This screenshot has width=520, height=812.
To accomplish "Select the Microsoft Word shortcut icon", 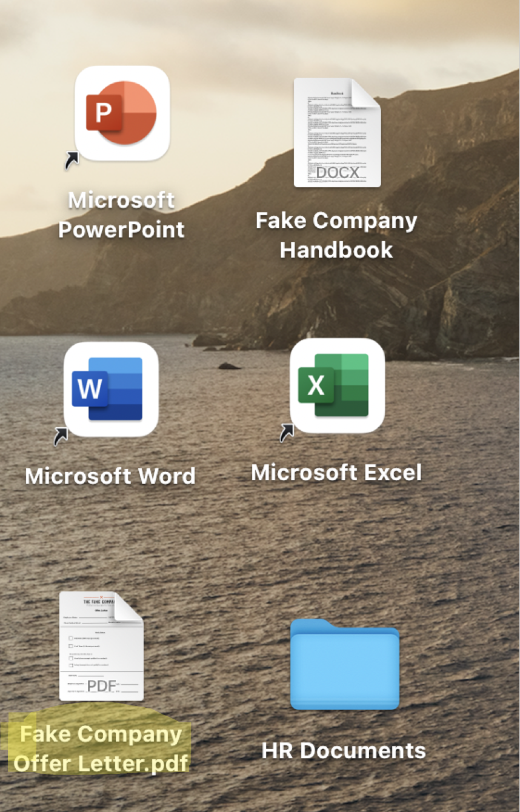I will (111, 390).
